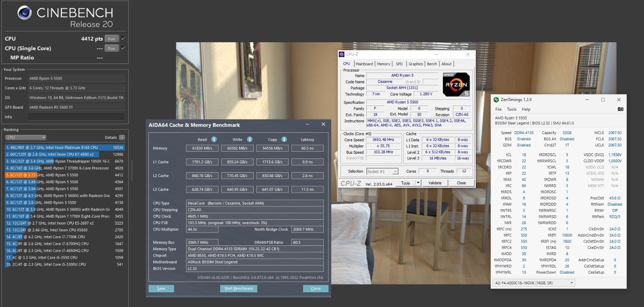
Task: Click the info icon beside Copy in AIDA64
Action: coord(284,139)
